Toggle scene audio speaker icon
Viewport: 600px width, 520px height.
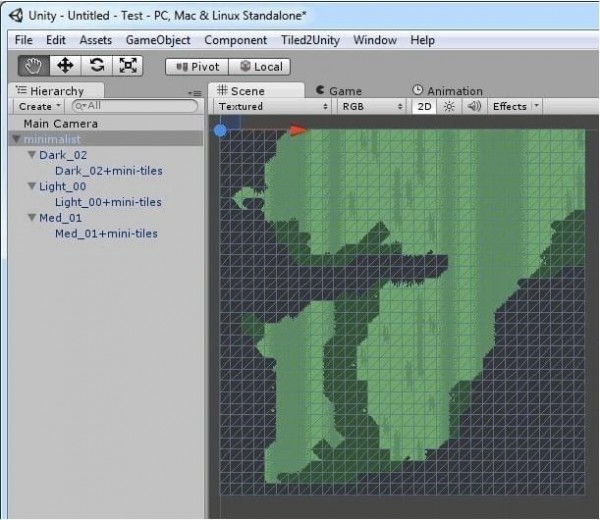click(474, 106)
